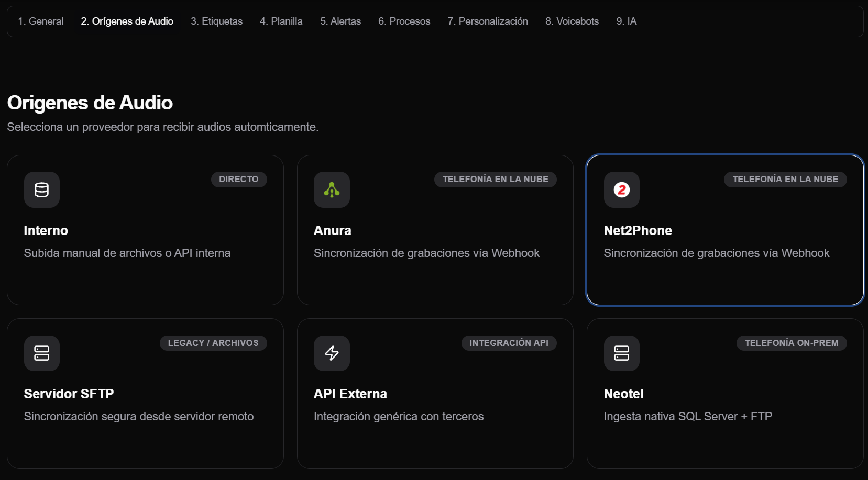Click 'Subida manual de archivos o API interna'
The image size is (868, 480).
pyautogui.click(x=127, y=253)
